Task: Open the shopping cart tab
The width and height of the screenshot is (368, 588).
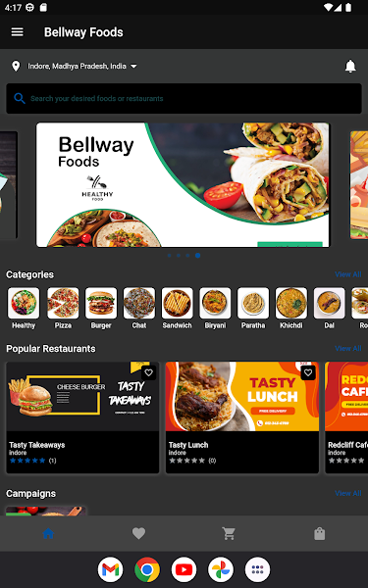Action: coord(229,533)
